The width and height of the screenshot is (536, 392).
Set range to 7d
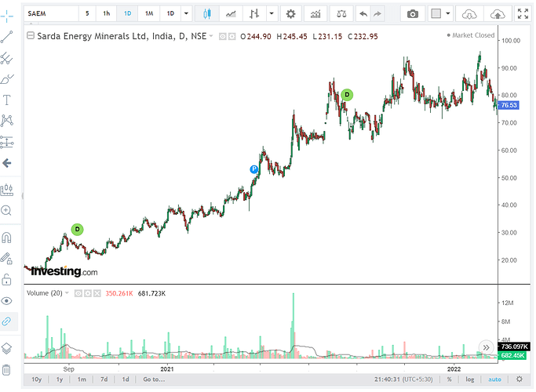104,379
